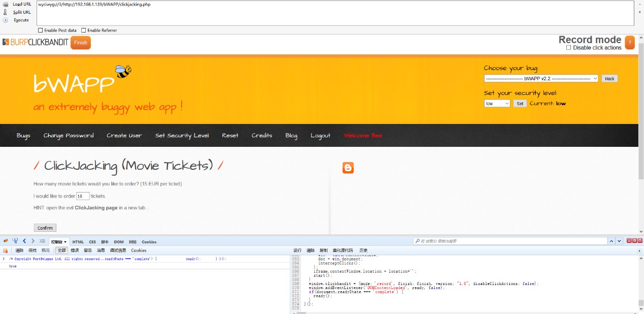Click the Logout link
Screen dimensions: 644x314
click(320, 136)
